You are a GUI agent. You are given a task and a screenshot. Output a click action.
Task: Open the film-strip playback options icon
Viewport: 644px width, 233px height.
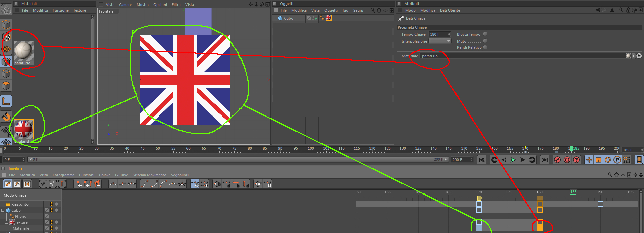pyautogui.click(x=639, y=160)
